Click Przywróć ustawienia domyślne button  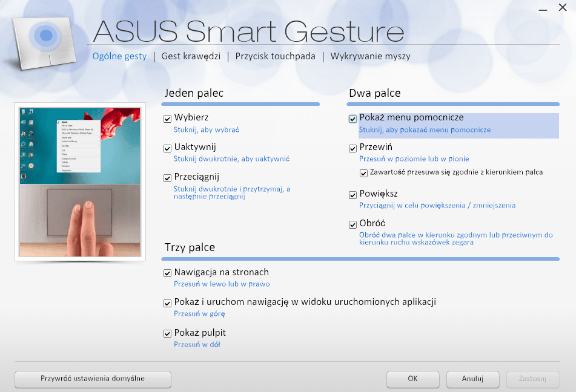click(x=93, y=379)
